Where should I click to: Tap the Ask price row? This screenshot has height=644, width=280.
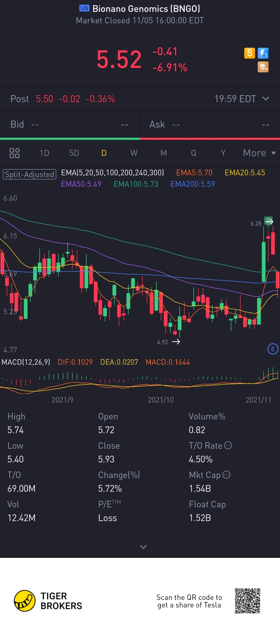[x=209, y=124]
